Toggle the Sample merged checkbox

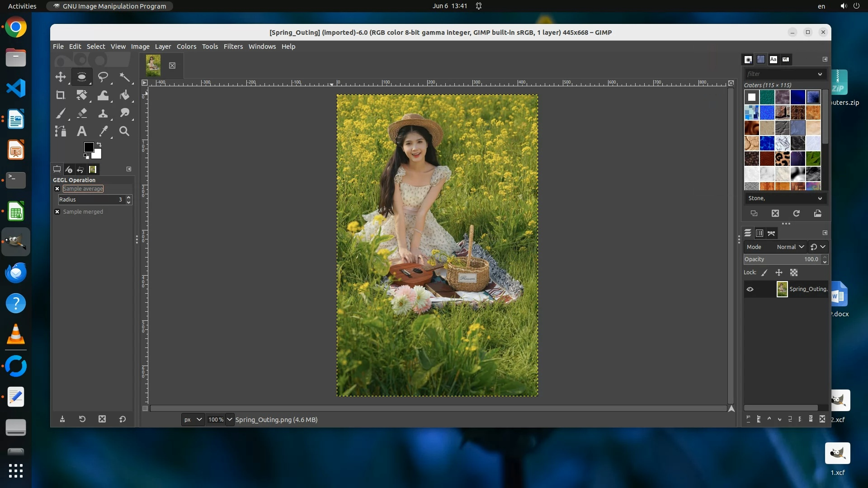tap(57, 212)
